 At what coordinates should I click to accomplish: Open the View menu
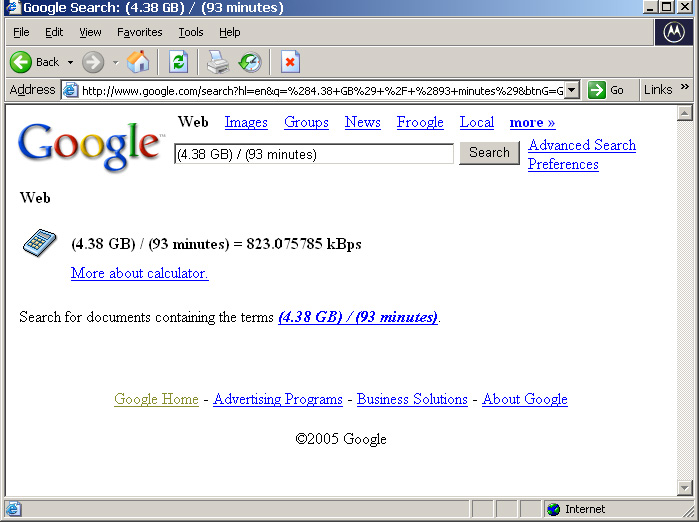pos(90,32)
